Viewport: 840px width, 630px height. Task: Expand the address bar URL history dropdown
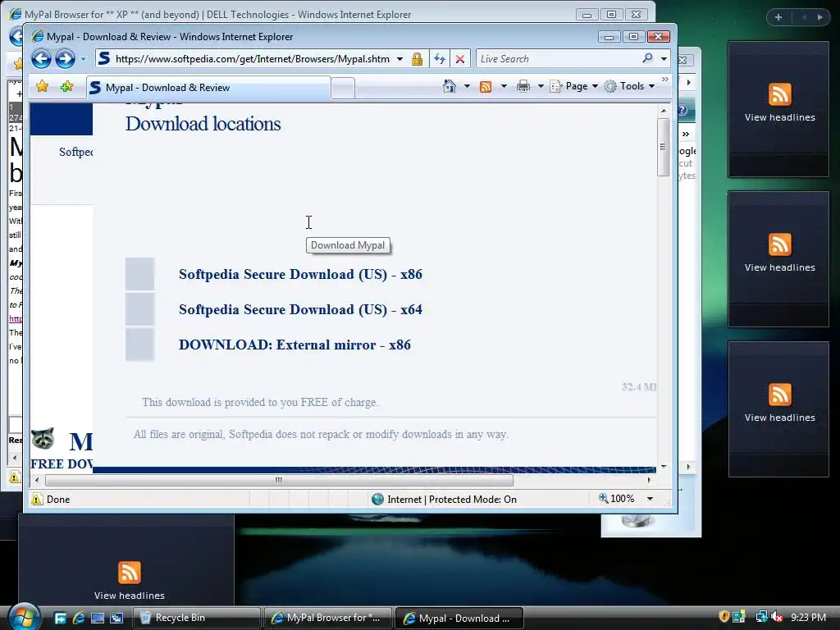(x=399, y=59)
